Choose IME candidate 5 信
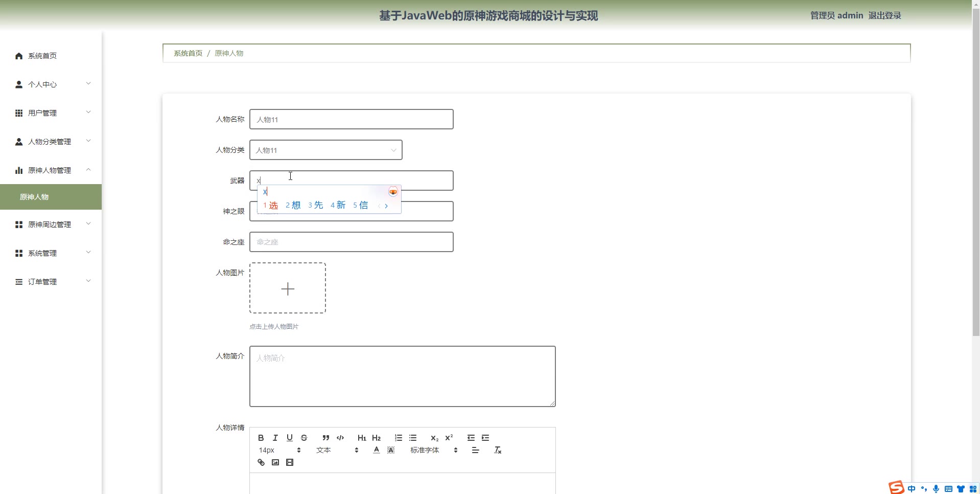 (x=361, y=205)
